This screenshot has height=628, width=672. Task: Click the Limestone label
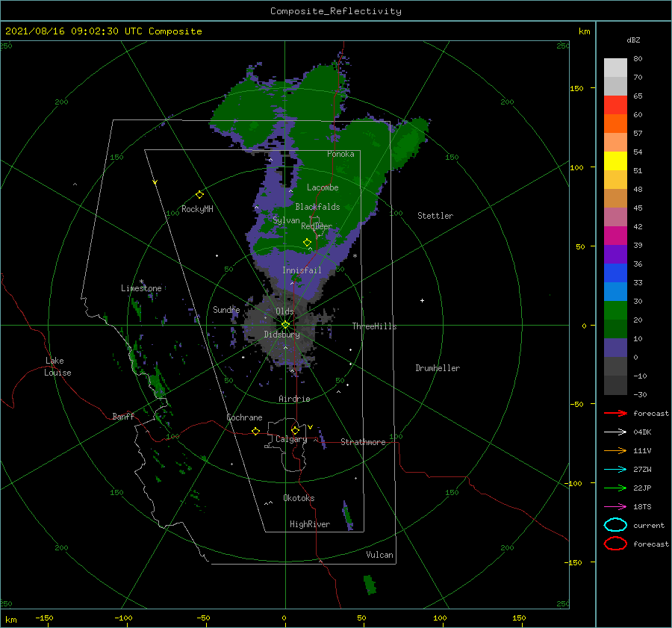[x=141, y=288]
